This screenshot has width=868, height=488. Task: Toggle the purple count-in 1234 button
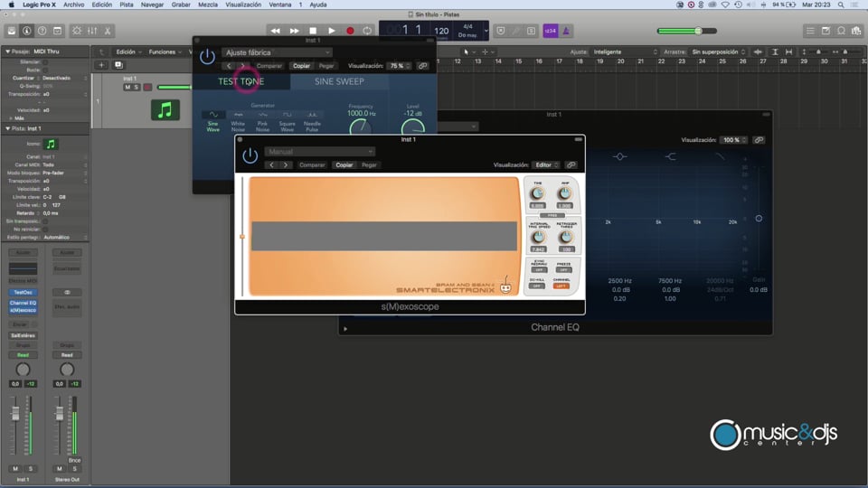click(551, 31)
